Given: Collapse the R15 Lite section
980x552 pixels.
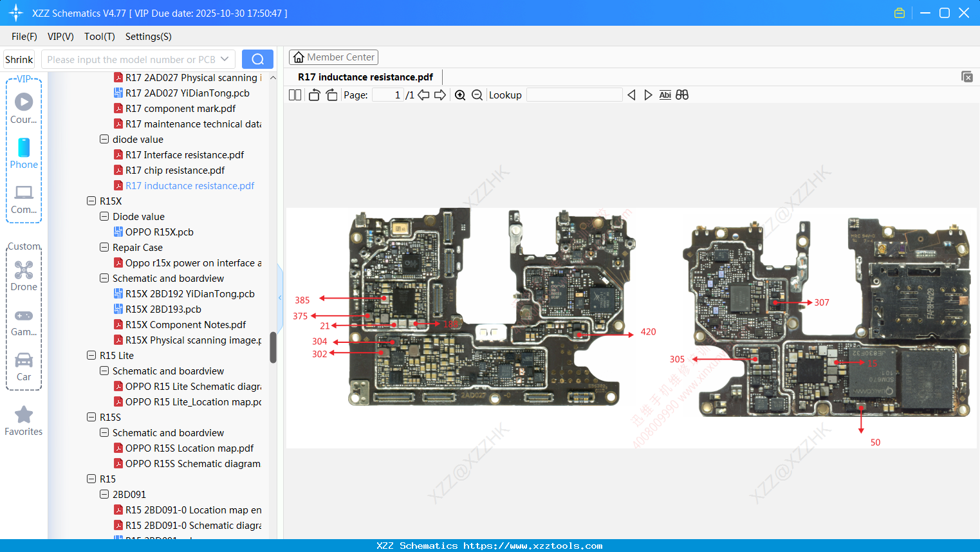Looking at the screenshot, I should pos(91,355).
